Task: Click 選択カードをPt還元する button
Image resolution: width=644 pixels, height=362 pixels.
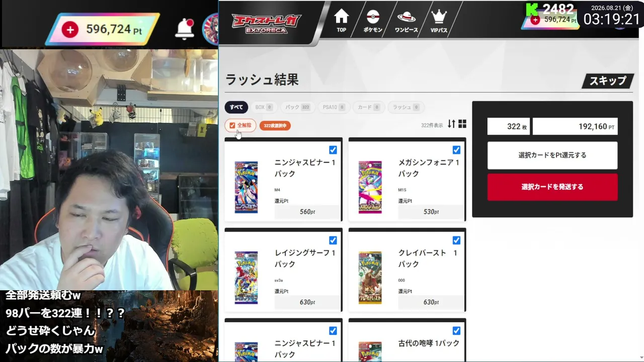Action: coord(552,155)
